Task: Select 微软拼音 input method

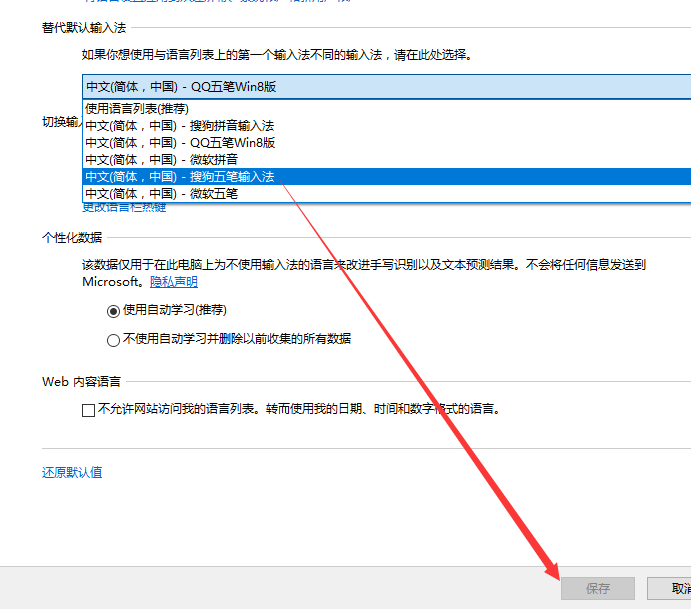Action: [386, 160]
